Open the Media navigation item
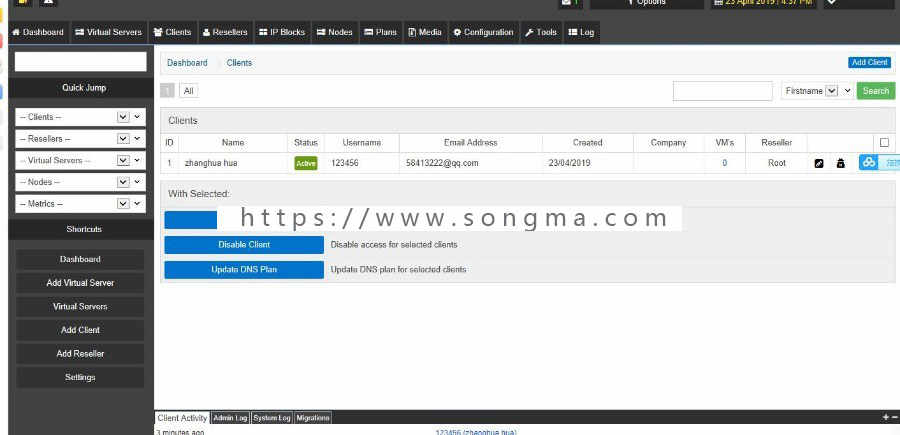This screenshot has width=900, height=435. click(425, 32)
